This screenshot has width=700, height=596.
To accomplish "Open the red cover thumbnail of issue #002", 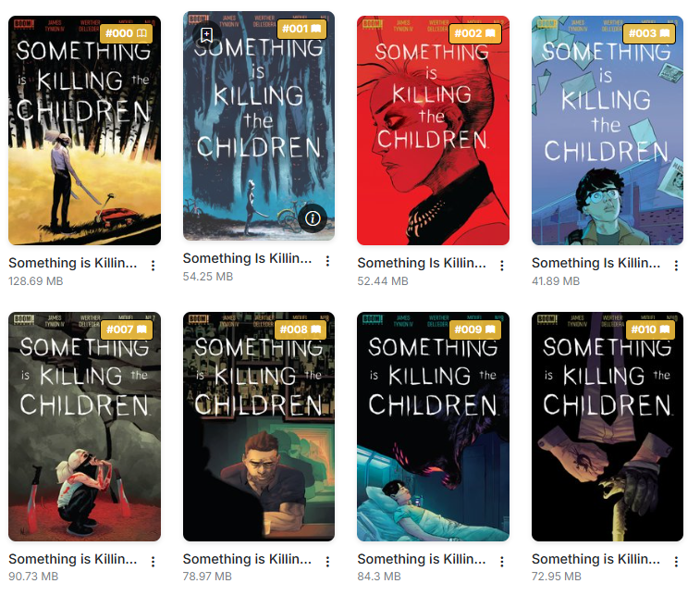I will 433,130.
